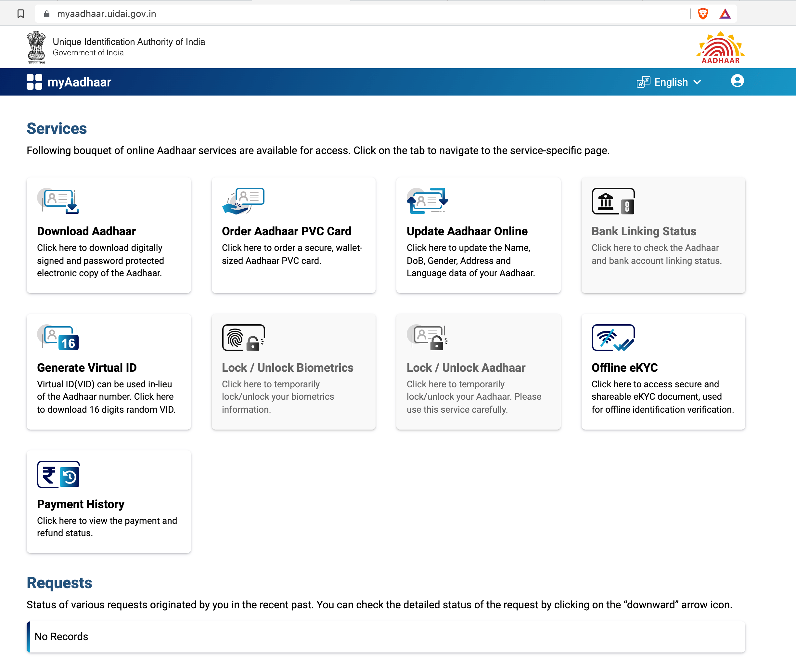796x672 pixels.
Task: Open the Lock / Unlock Aadhaar service
Action: (478, 371)
